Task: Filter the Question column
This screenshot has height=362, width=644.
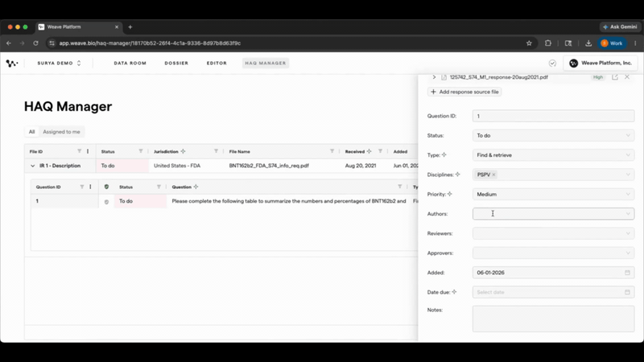Action: (399, 187)
